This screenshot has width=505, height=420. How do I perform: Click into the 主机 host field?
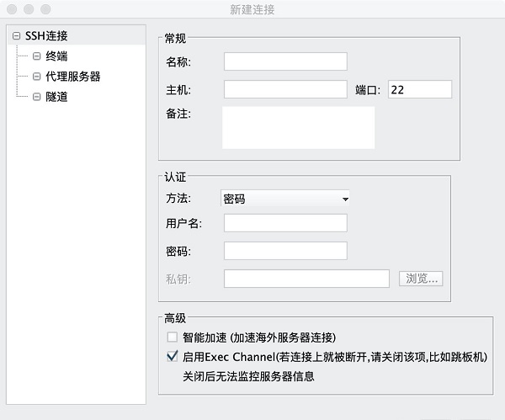[285, 89]
